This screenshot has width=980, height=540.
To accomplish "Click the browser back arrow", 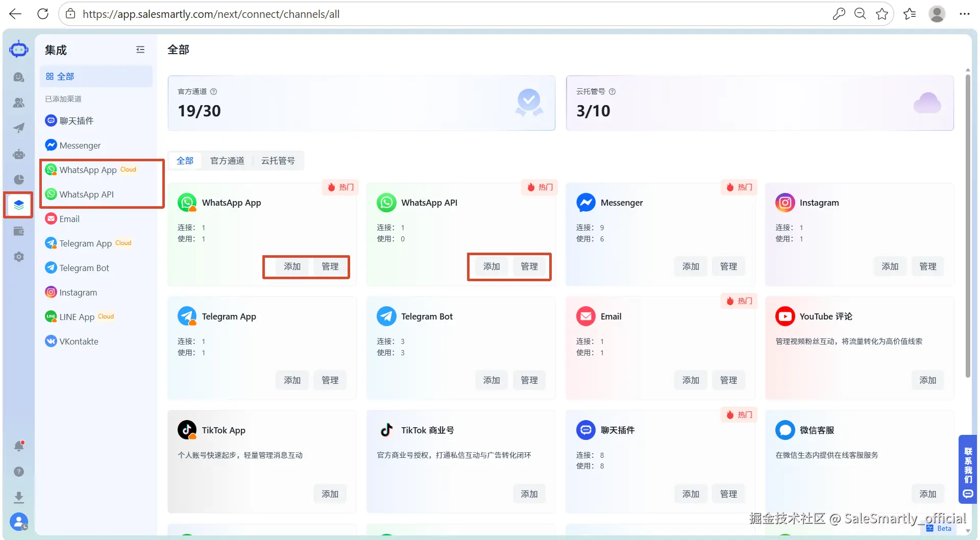I will click(15, 14).
